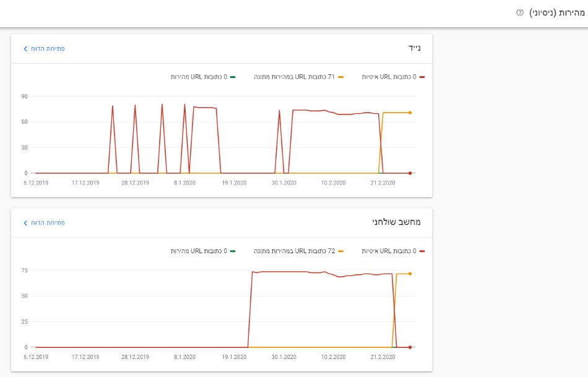Click the '71' moderate-speed URLs legend text
This screenshot has width=588, height=377.
pyautogui.click(x=294, y=77)
